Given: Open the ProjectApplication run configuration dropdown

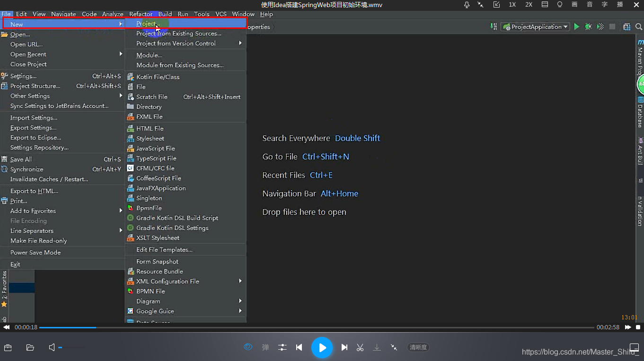Looking at the screenshot, I should click(x=535, y=27).
